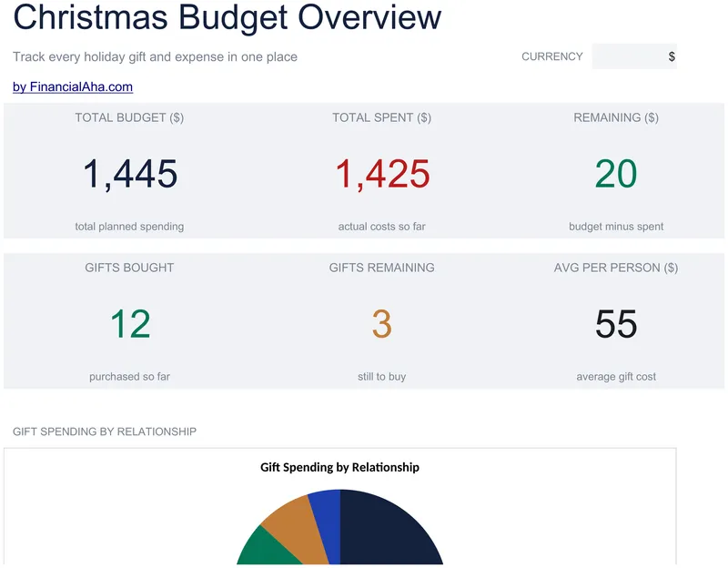Click the TOTAL BUDGET ($) heading

[x=129, y=117]
